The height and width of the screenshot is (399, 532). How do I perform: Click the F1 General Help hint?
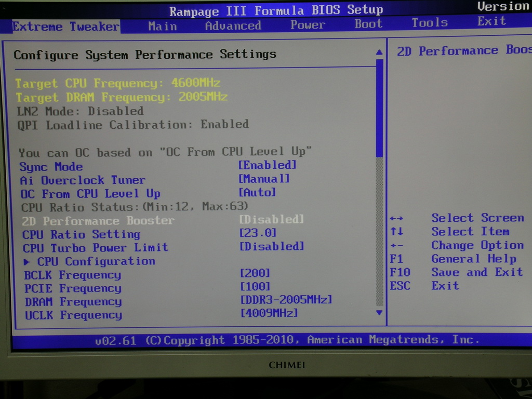pos(453,259)
